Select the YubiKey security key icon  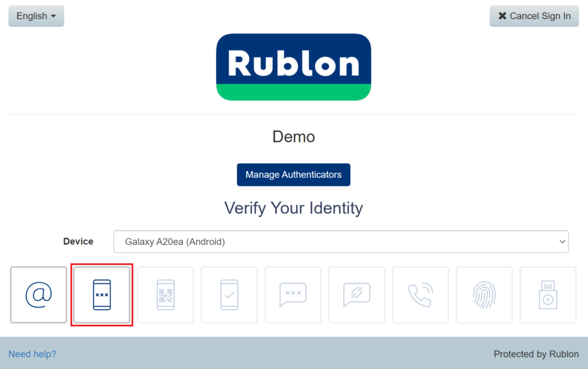tap(548, 295)
